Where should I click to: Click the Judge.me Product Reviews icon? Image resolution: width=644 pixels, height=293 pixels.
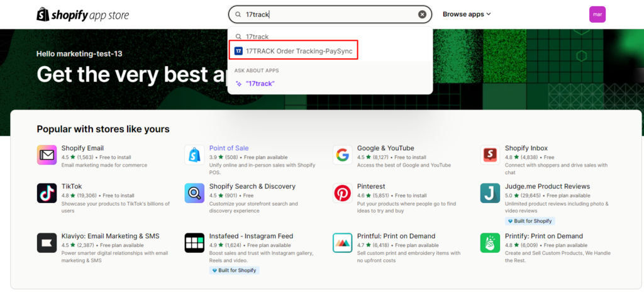click(491, 193)
